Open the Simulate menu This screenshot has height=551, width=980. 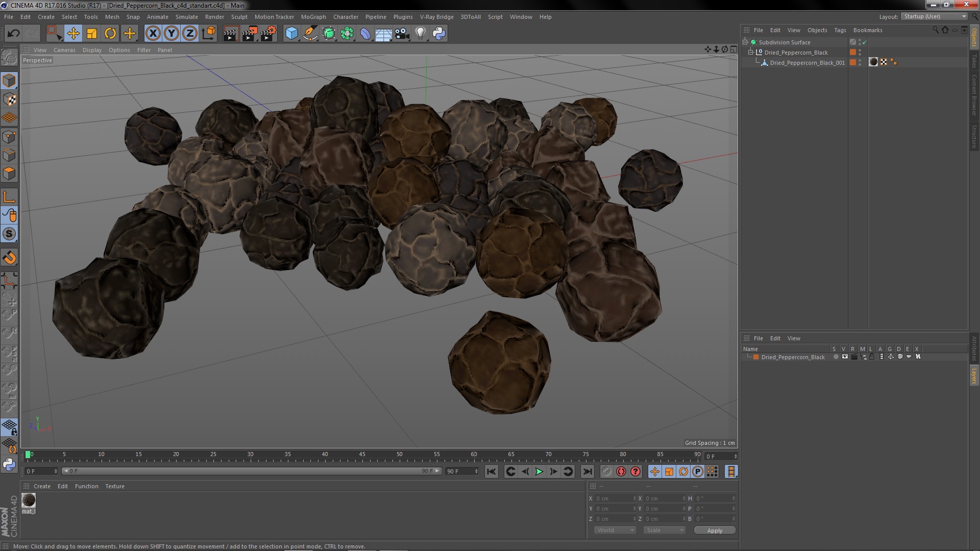pos(185,16)
